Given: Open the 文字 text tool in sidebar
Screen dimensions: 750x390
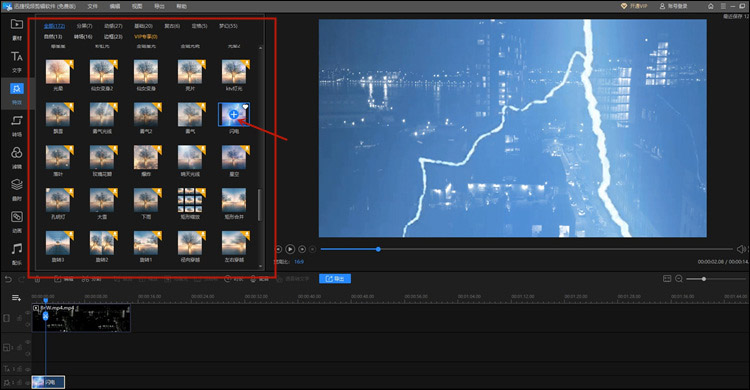Looking at the screenshot, I should [17, 61].
